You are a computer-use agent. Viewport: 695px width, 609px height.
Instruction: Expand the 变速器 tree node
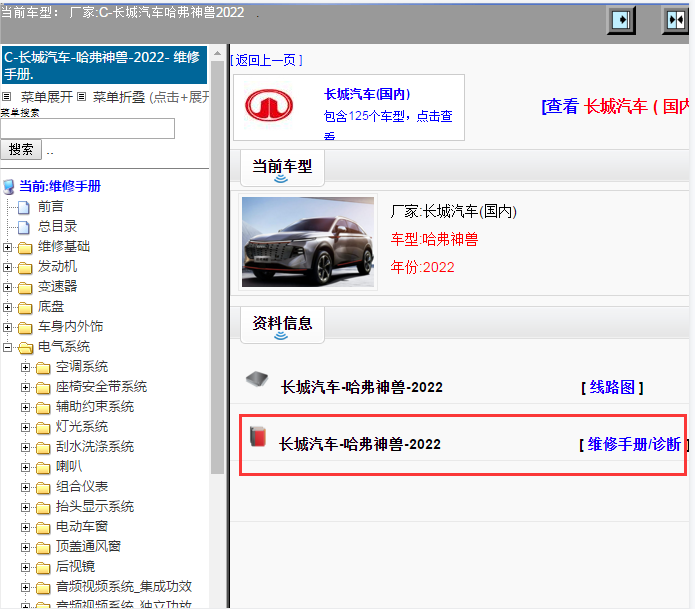[x=7, y=287]
